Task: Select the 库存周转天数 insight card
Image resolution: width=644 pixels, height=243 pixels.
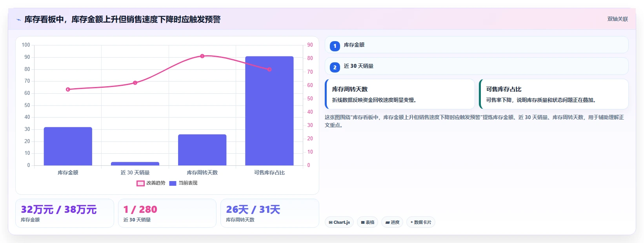Action: click(x=400, y=94)
